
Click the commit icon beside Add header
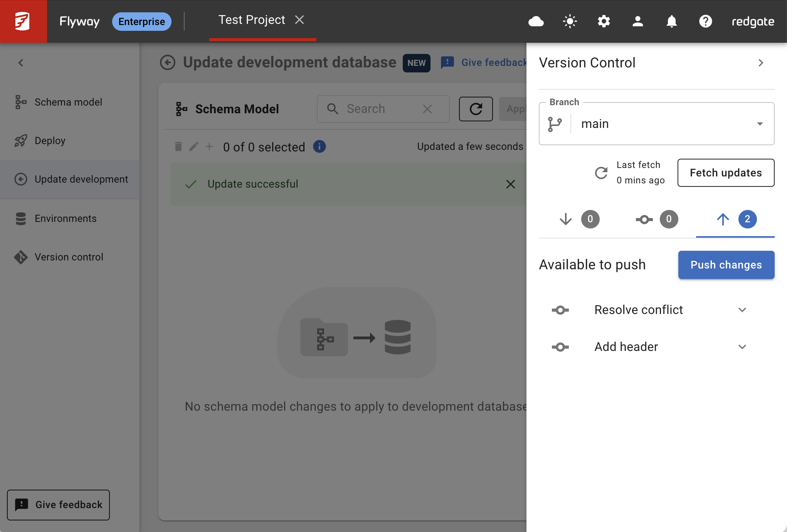point(560,347)
